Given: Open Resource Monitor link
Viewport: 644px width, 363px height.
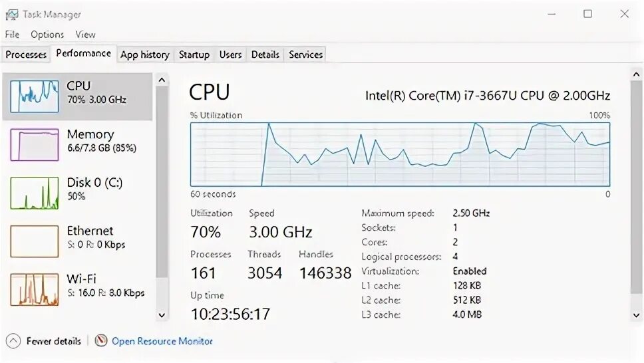Looking at the screenshot, I should (162, 341).
